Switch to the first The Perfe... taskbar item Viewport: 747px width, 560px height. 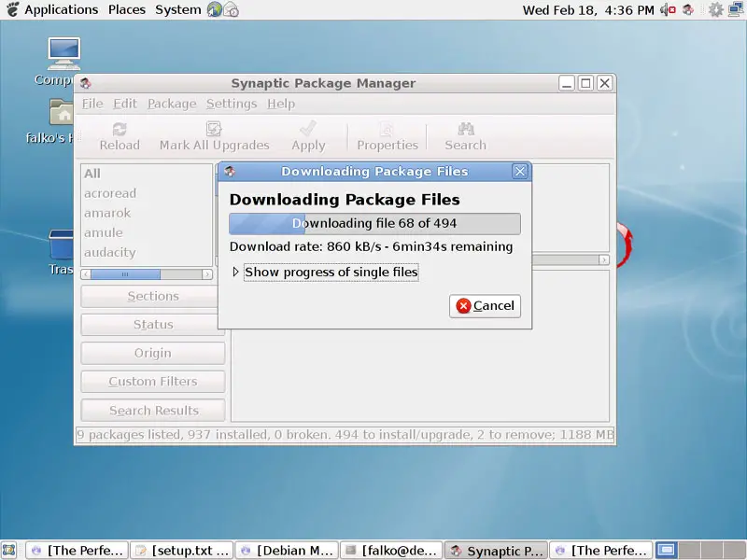pyautogui.click(x=78, y=551)
